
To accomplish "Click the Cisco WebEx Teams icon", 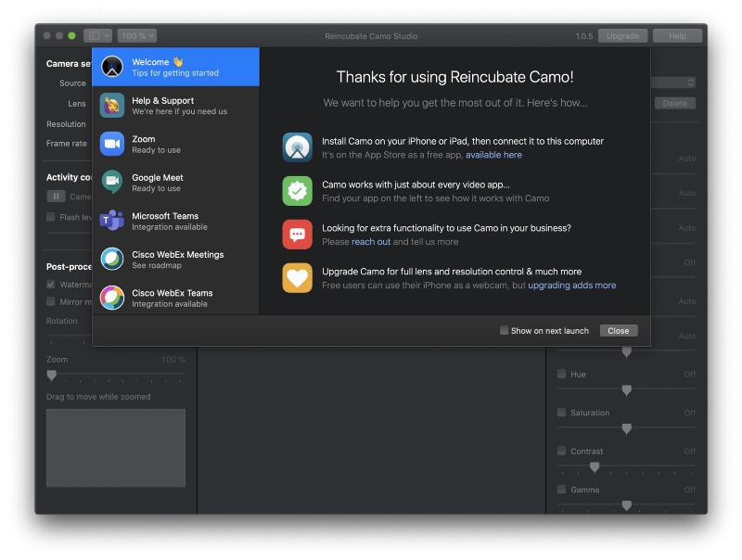I will pyautogui.click(x=112, y=298).
